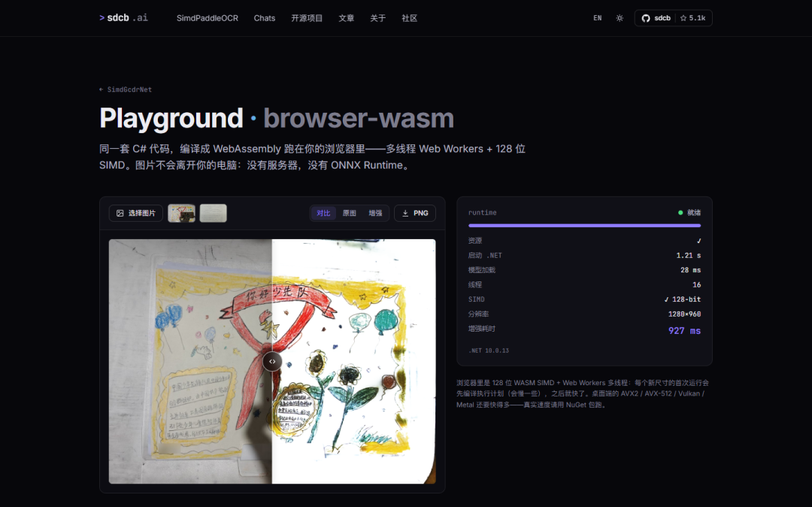Select the second gray sample thumbnail
The image size is (812, 507).
click(x=213, y=214)
